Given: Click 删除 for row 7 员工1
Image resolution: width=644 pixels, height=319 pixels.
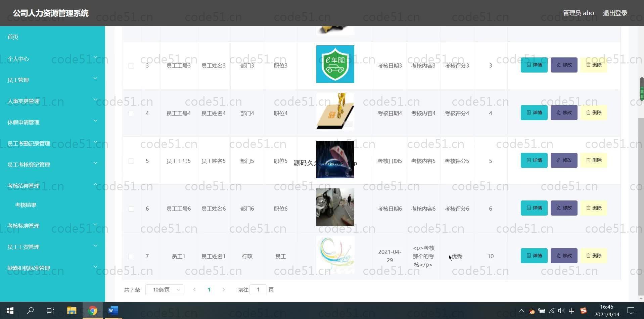Looking at the screenshot, I should click(x=594, y=256).
